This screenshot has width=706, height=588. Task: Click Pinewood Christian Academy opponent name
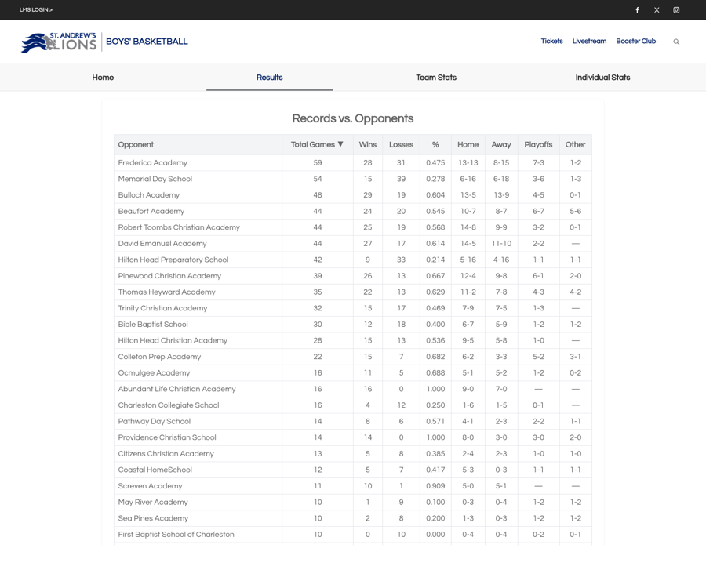pos(169,276)
